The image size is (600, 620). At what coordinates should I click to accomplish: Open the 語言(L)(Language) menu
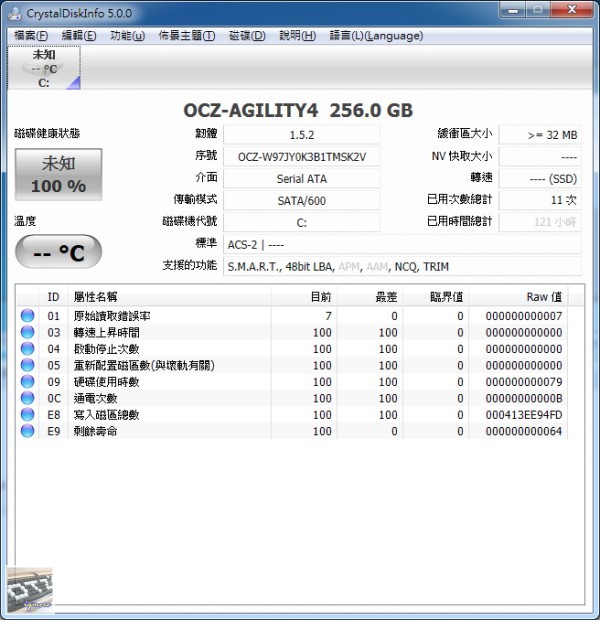tap(376, 36)
